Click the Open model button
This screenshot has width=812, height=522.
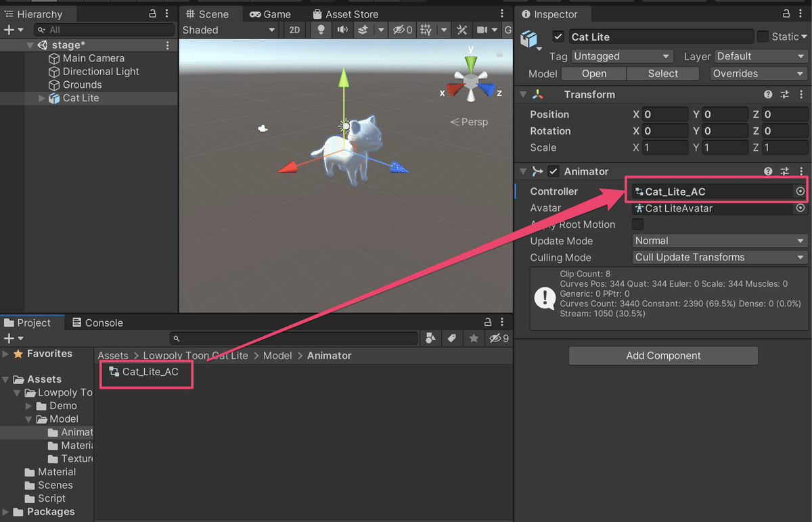[x=594, y=74]
